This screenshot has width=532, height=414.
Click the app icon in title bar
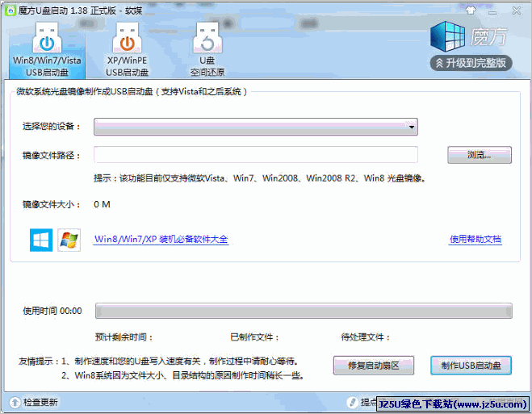10,10
